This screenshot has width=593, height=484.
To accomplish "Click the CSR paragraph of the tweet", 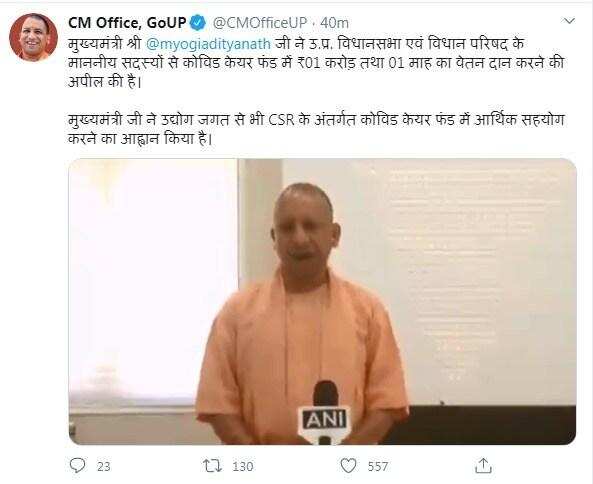I will click(x=316, y=129).
